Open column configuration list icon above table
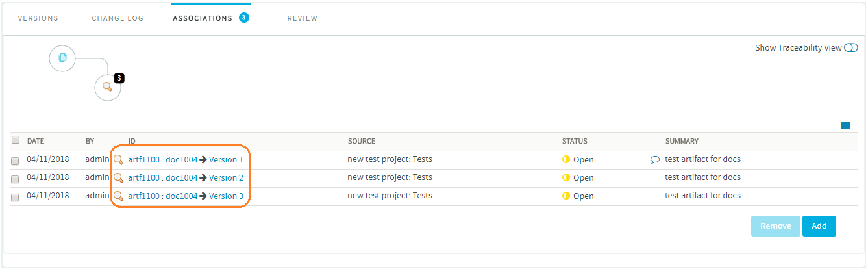Image resolution: width=868 pixels, height=271 pixels. (x=845, y=125)
